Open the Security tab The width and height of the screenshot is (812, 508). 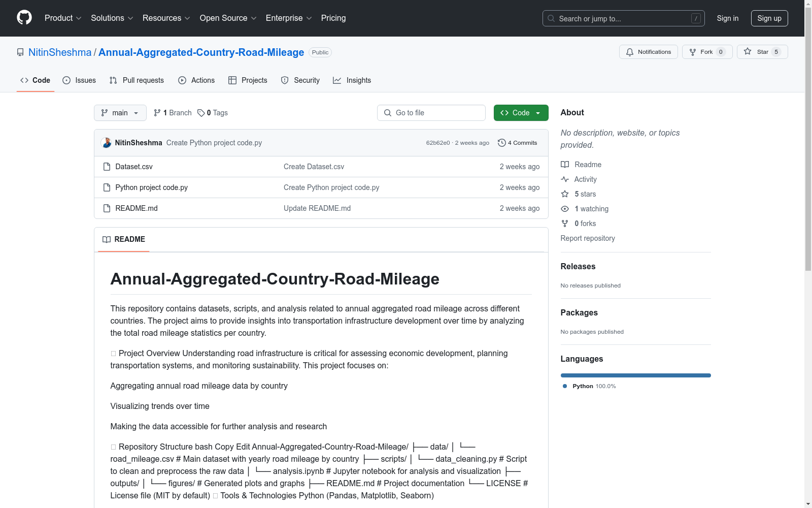(x=300, y=80)
